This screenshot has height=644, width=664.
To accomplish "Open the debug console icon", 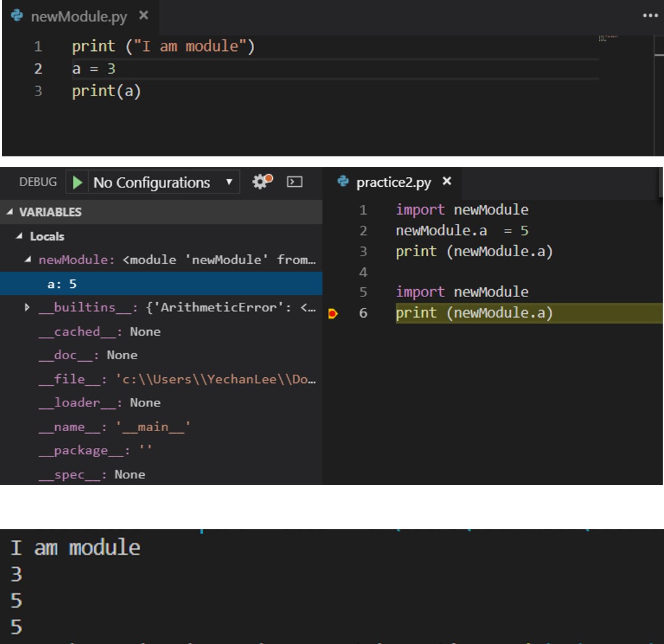I will click(294, 182).
